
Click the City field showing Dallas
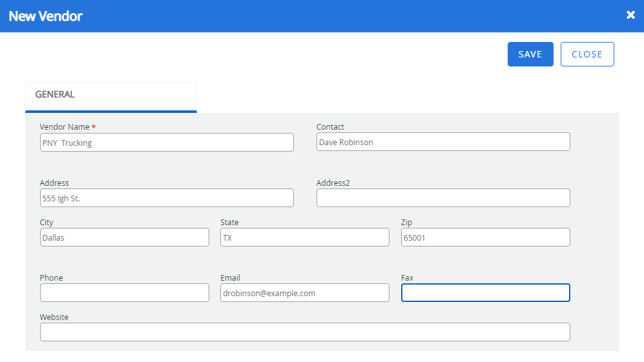tap(125, 237)
